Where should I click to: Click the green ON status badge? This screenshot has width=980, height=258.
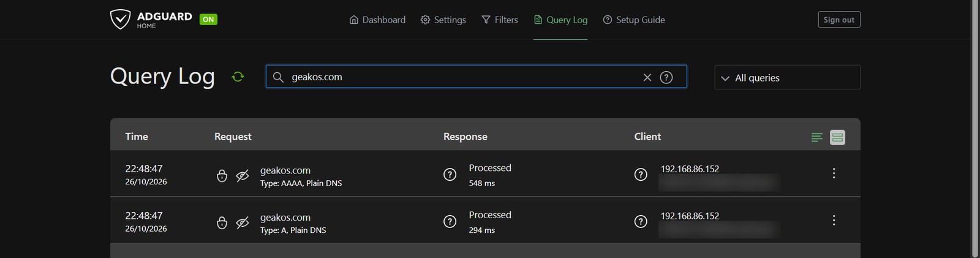208,20
